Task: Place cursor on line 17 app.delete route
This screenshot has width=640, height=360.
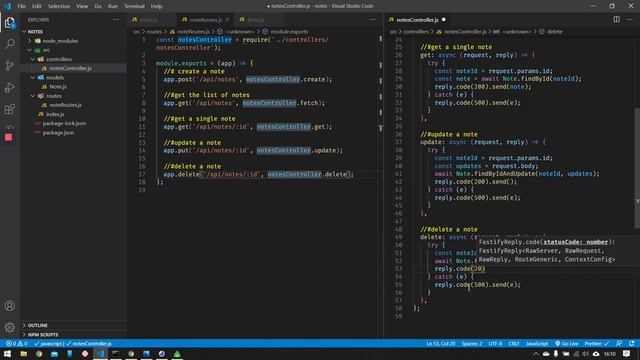Action: coord(258,174)
